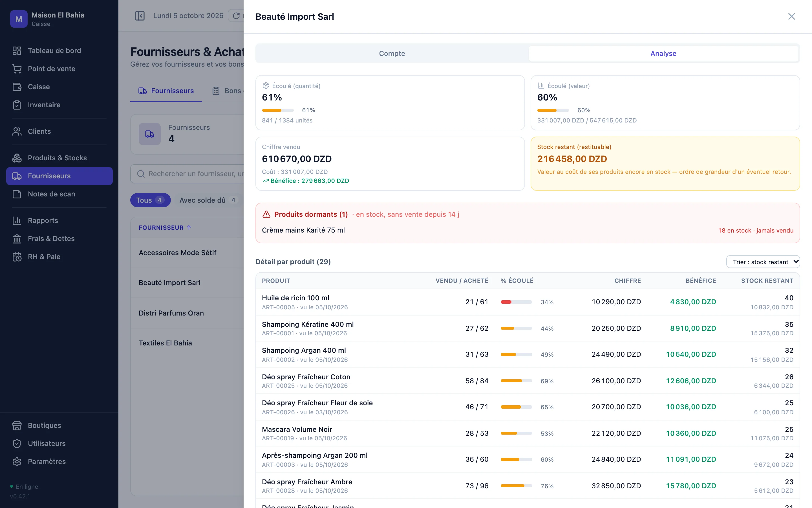Select the Fournisseurs tab on page

(166, 91)
